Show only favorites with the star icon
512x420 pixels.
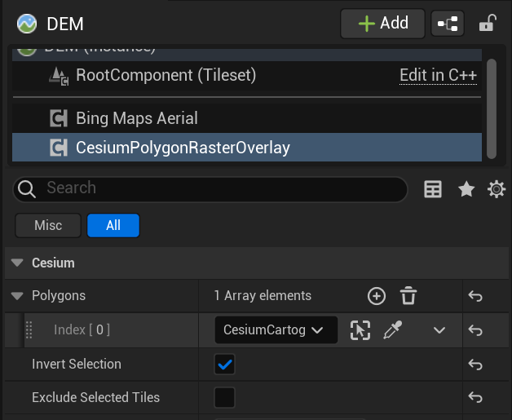pyautogui.click(x=466, y=189)
